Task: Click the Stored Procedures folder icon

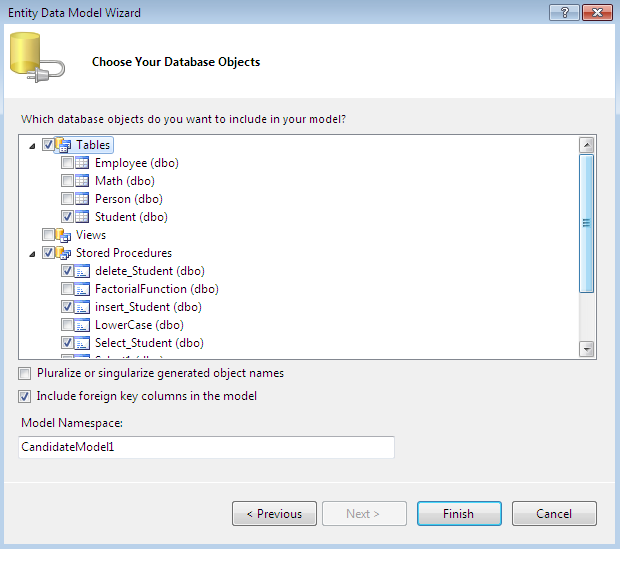Action: pos(63,253)
